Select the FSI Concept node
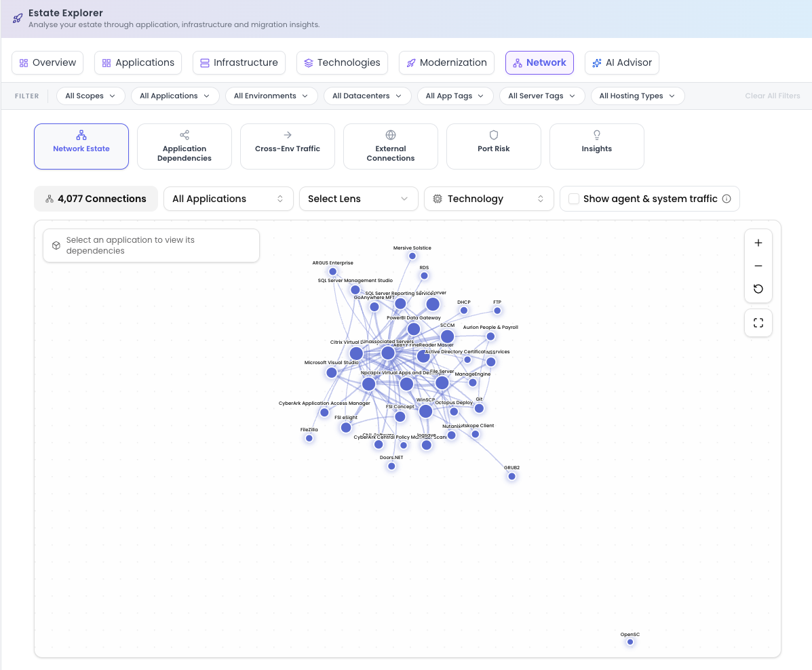This screenshot has width=812, height=670. tap(400, 416)
